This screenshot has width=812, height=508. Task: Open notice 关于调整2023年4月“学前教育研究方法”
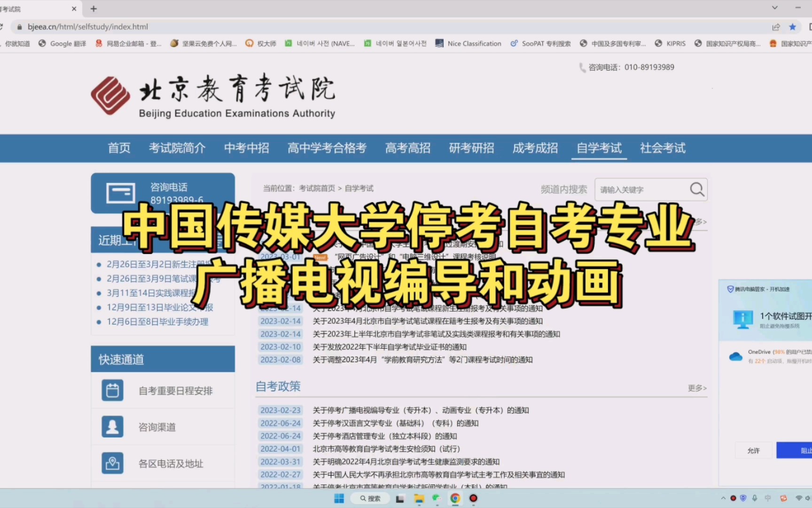423,360
